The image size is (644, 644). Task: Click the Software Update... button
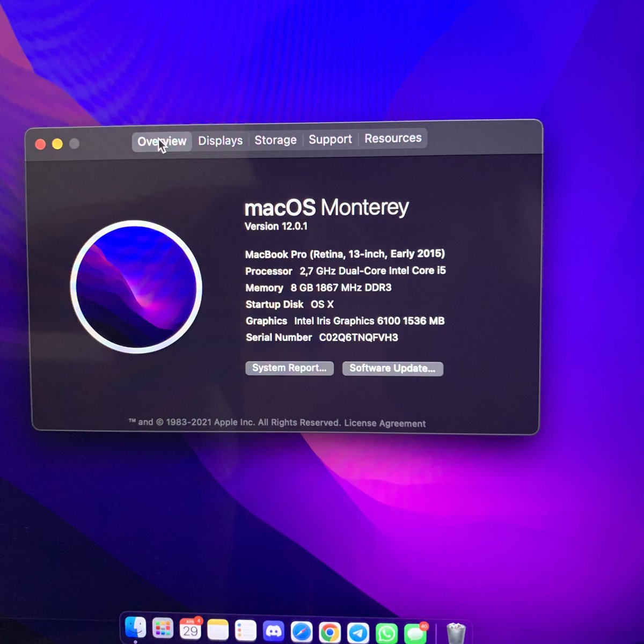point(392,369)
